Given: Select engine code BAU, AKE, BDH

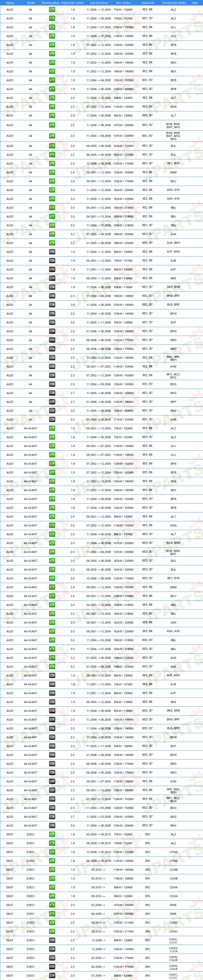Looking at the screenshot, I should [173, 358].
